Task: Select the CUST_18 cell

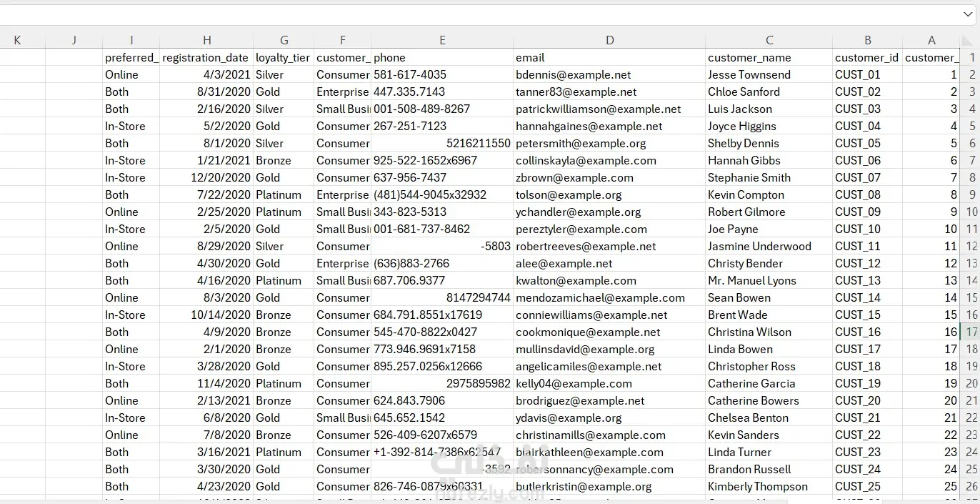Action: coord(868,367)
